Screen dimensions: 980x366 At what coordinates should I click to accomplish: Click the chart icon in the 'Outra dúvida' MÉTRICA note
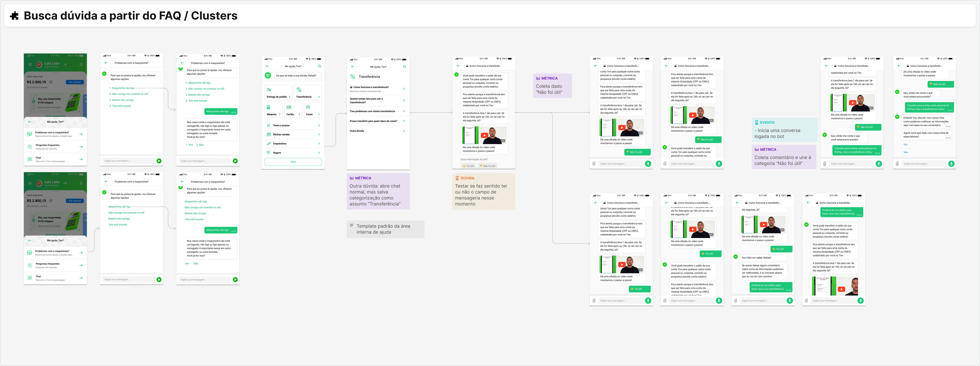coord(352,178)
